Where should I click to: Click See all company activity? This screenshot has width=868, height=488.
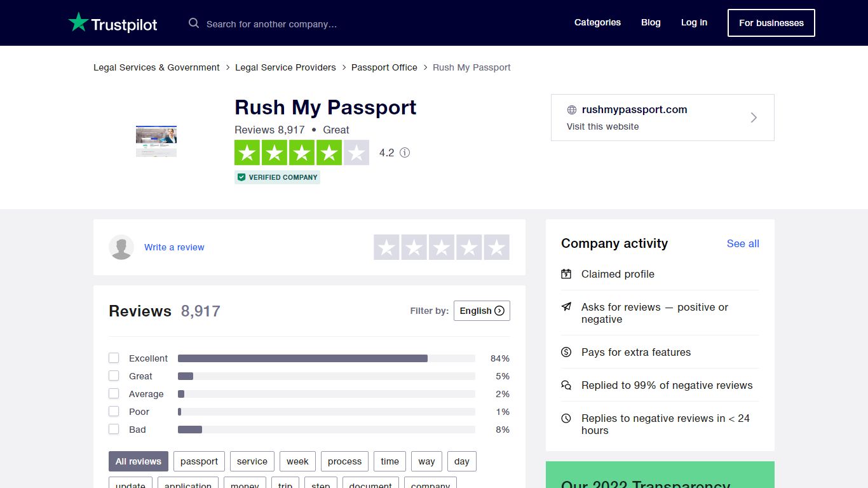tap(743, 243)
